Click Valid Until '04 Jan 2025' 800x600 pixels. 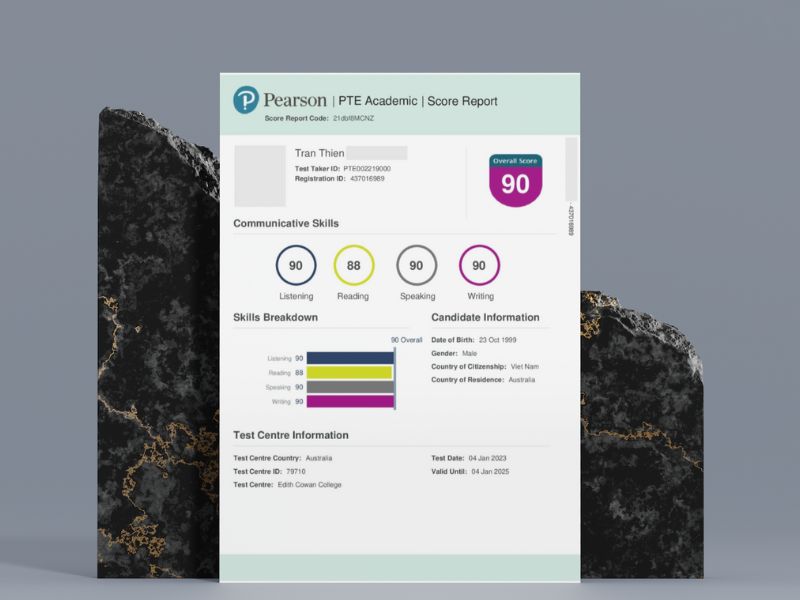[x=490, y=471]
